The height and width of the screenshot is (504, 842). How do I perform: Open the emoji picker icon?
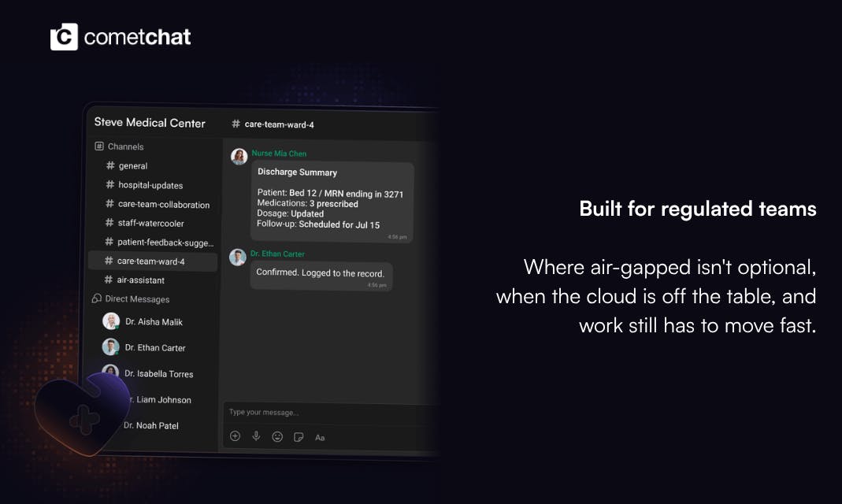coord(277,436)
